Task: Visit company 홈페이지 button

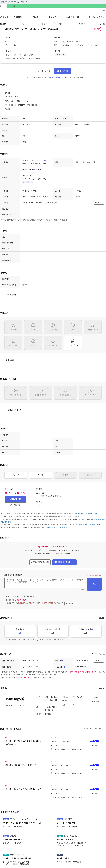Action: tap(95, 697)
